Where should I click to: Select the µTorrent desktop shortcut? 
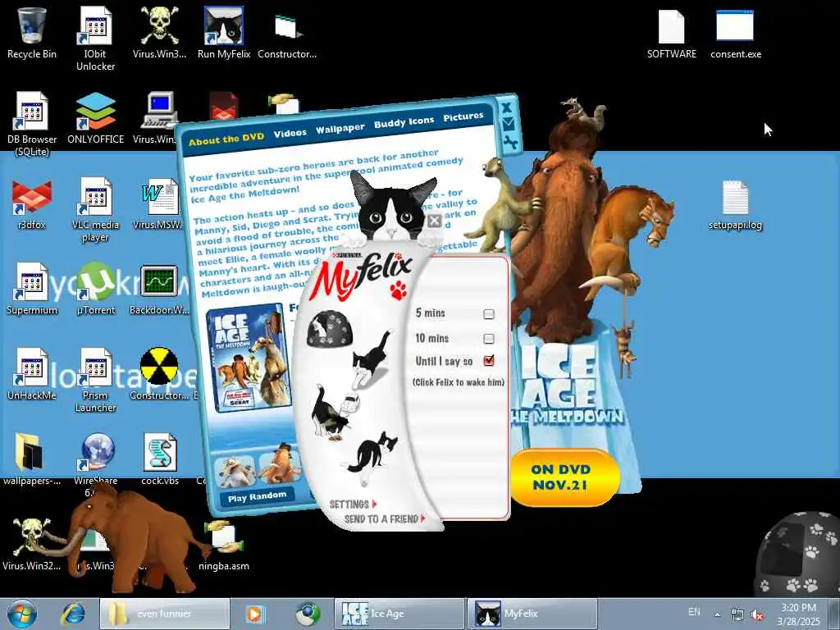95,289
